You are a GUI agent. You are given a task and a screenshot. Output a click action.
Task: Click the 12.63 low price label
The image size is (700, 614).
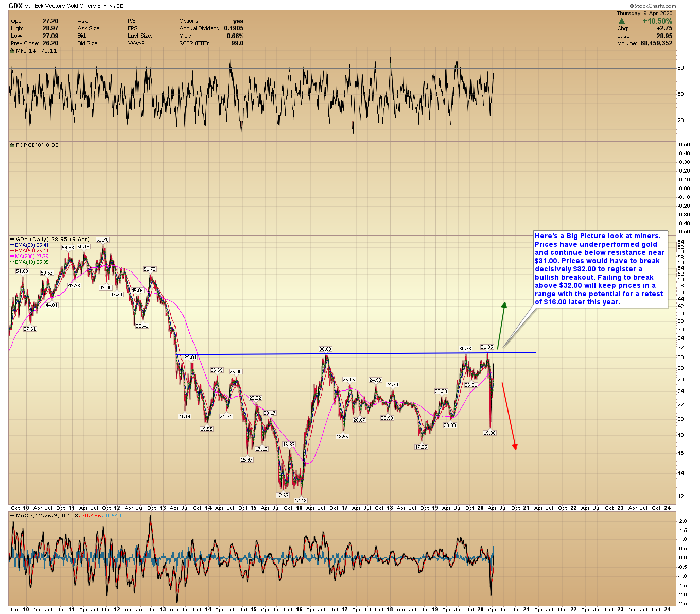pyautogui.click(x=283, y=495)
